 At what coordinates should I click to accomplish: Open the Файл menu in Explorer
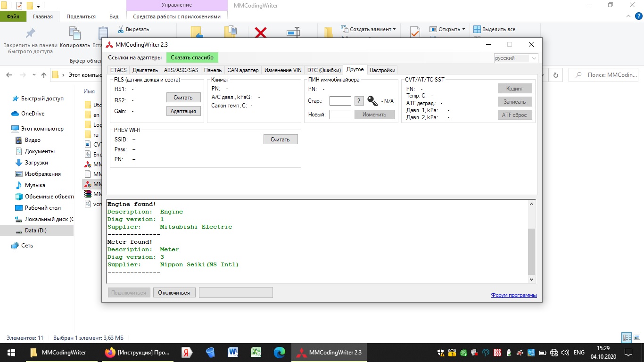pos(13,16)
